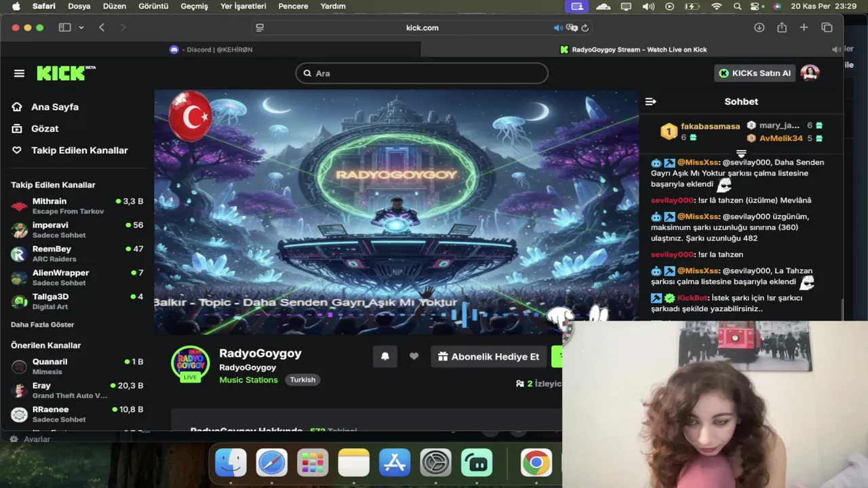The image size is (868, 488).
Task: Open Tallga3D channel avatar
Action: coord(20,301)
